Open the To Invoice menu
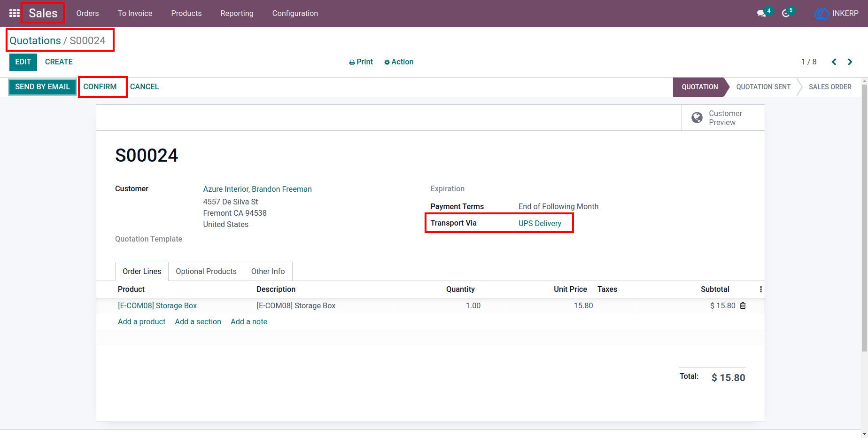This screenshot has height=438, width=868. click(135, 13)
